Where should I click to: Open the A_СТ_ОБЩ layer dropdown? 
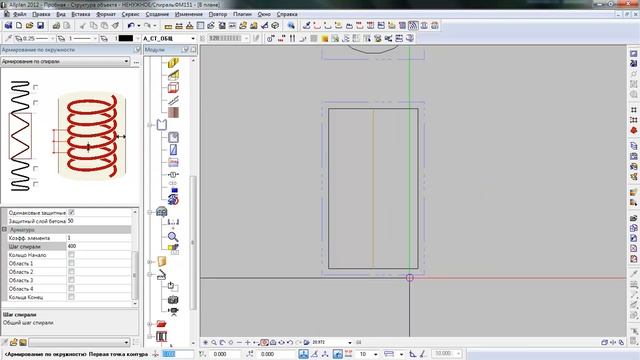[193, 38]
